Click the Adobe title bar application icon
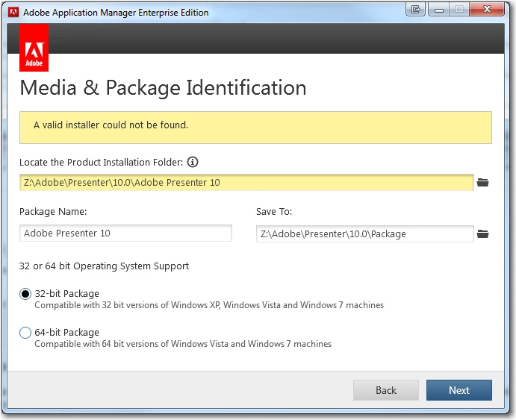Image resolution: width=516 pixels, height=420 pixels. [13, 13]
